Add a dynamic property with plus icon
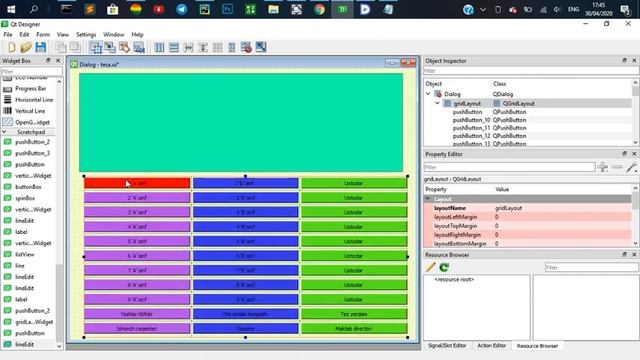The width and height of the screenshot is (640, 360). coord(602,167)
